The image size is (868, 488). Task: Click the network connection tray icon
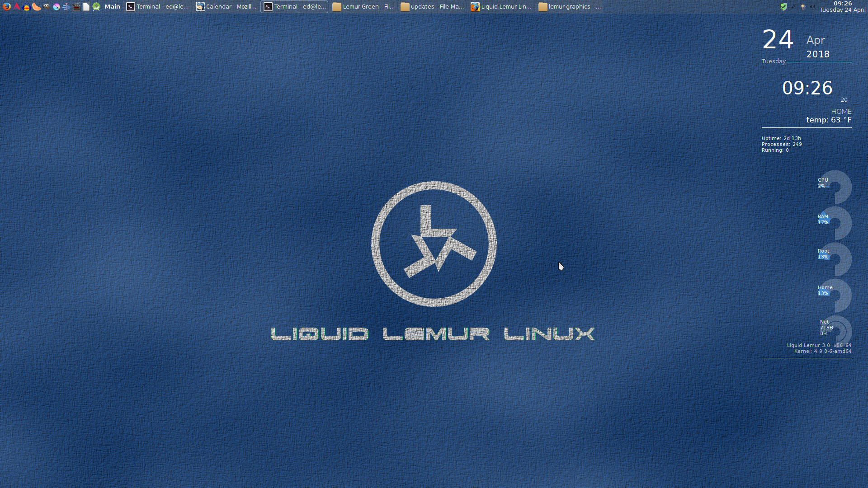pyautogui.click(x=793, y=7)
